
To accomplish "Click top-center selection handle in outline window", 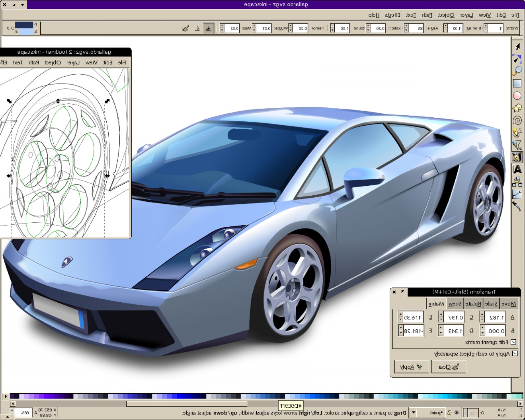I will [58, 101].
